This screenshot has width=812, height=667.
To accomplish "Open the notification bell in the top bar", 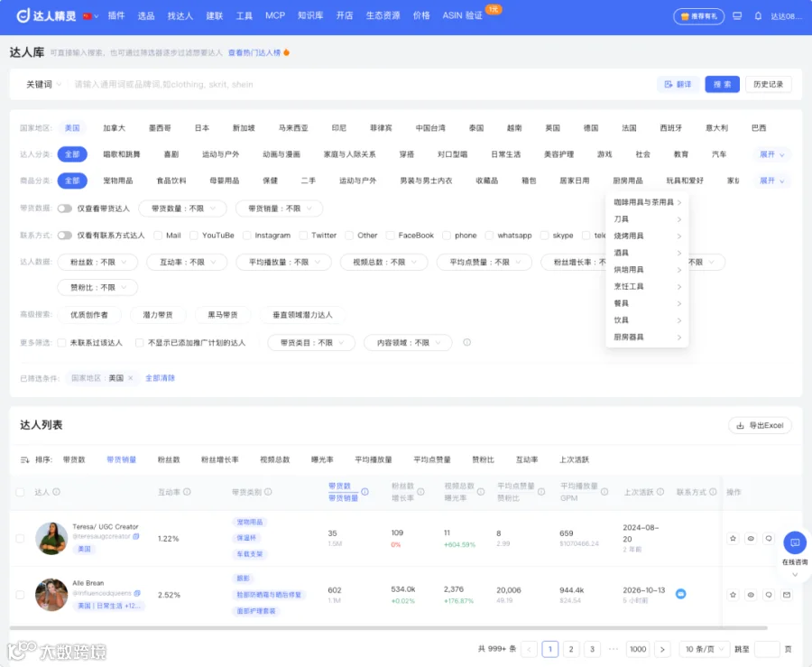I will coord(758,16).
